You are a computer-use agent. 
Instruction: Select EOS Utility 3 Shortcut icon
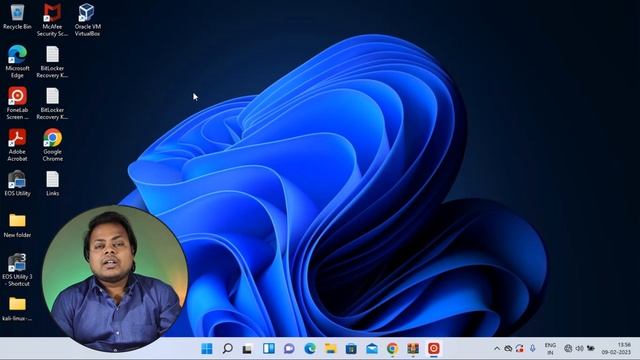tap(17, 270)
